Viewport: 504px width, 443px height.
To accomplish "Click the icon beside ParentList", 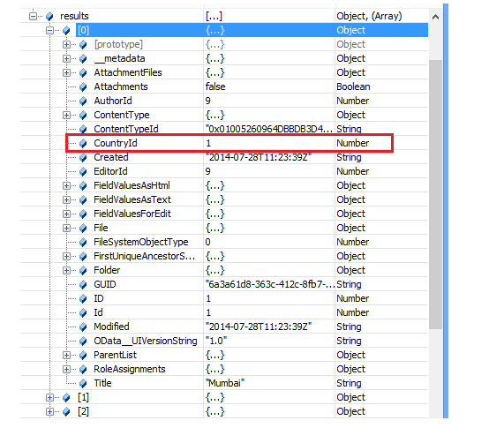I will [x=83, y=356].
